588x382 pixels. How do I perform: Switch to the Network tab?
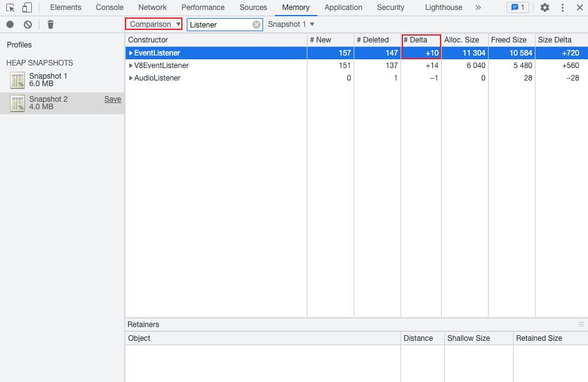tap(152, 7)
